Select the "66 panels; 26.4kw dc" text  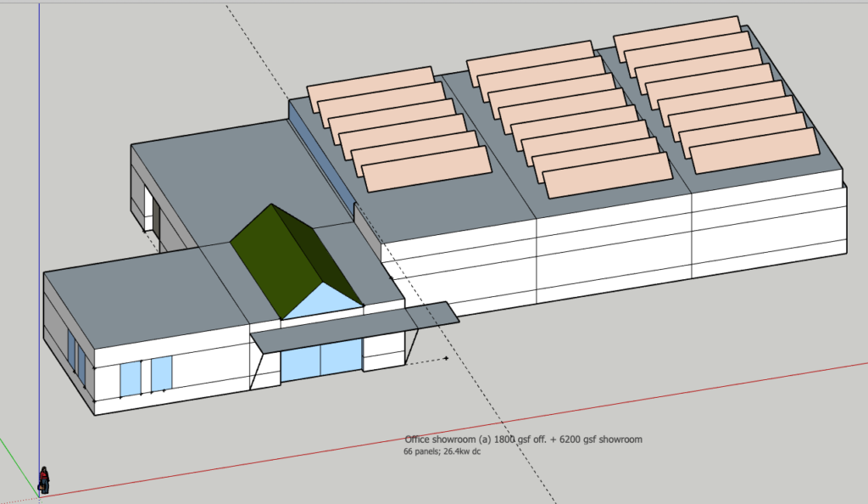(442, 451)
